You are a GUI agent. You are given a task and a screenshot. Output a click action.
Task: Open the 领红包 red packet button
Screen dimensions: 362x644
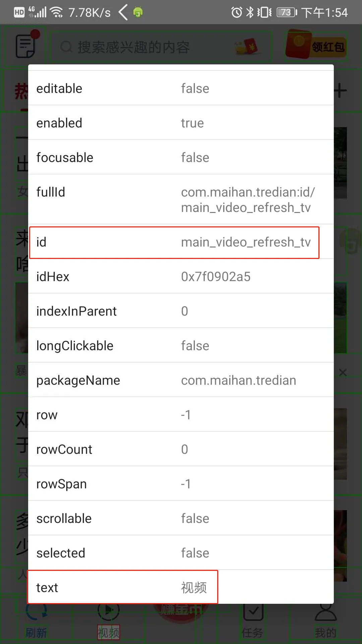[316, 46]
